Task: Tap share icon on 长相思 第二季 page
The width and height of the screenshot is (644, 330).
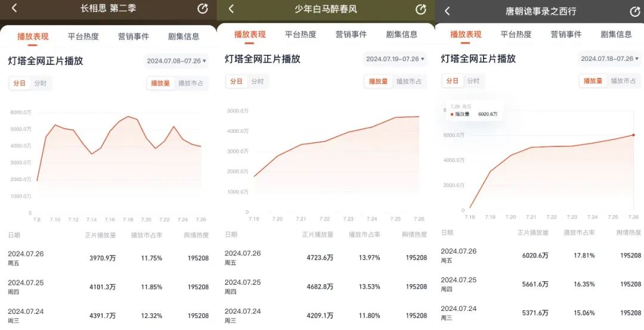Action: (x=202, y=8)
